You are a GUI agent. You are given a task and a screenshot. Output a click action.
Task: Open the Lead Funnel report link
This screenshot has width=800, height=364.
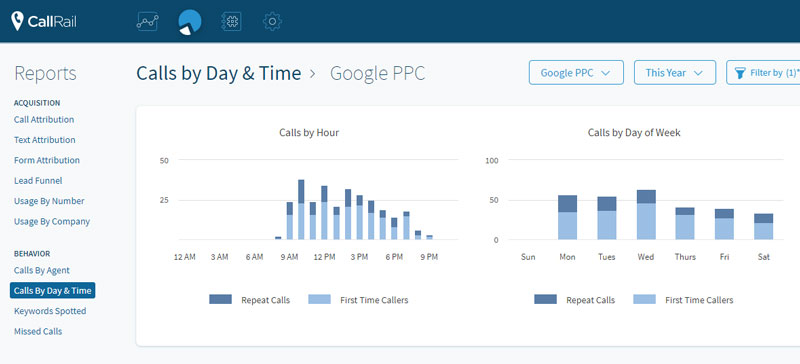(x=38, y=181)
